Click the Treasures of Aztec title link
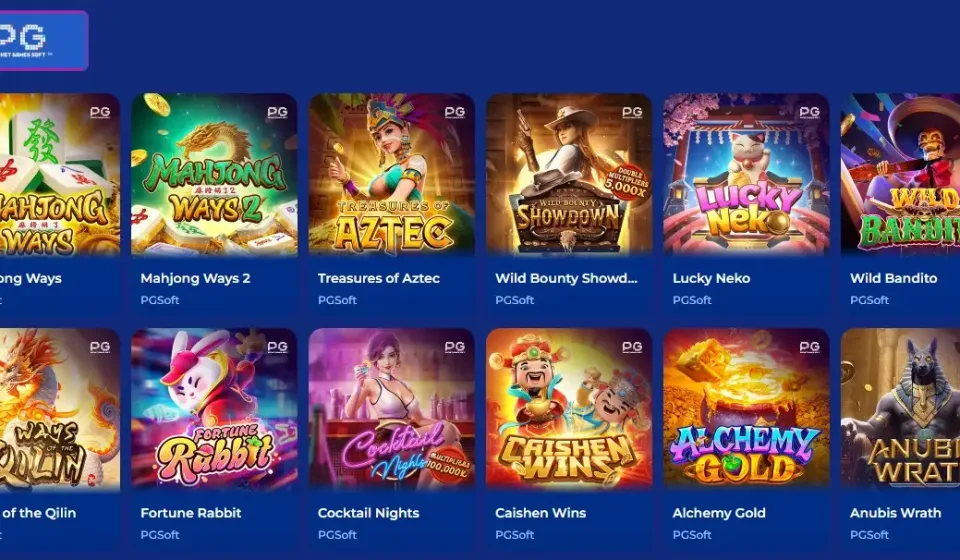960x560 pixels. (378, 278)
